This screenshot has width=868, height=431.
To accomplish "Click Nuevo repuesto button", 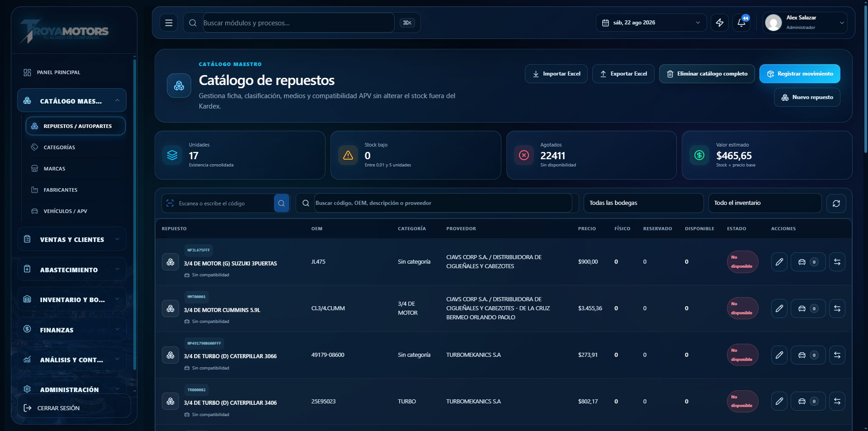I will [807, 97].
